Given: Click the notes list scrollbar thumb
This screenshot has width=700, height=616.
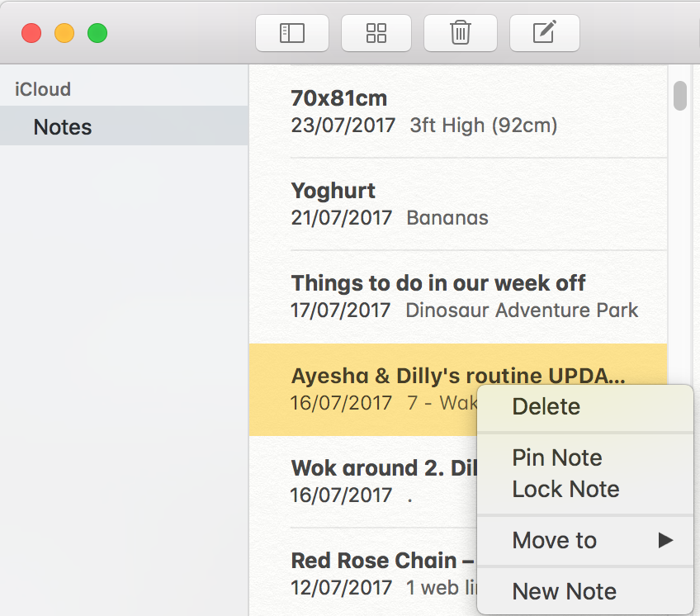Looking at the screenshot, I should pos(680,96).
